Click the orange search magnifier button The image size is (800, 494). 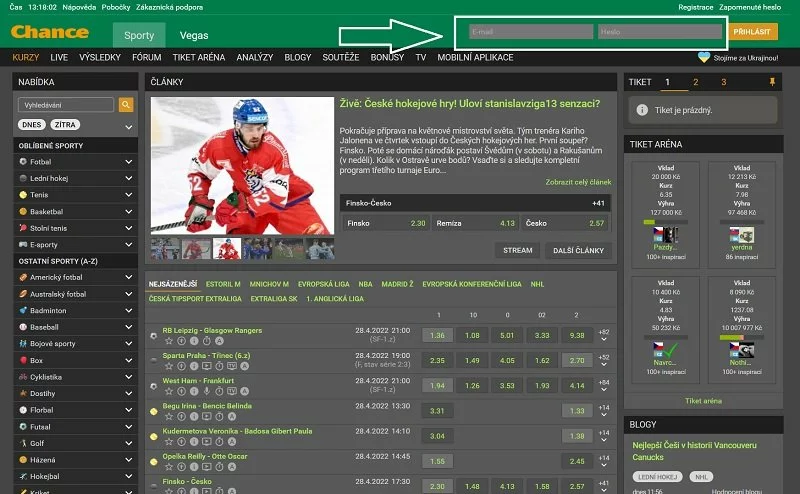coord(126,105)
